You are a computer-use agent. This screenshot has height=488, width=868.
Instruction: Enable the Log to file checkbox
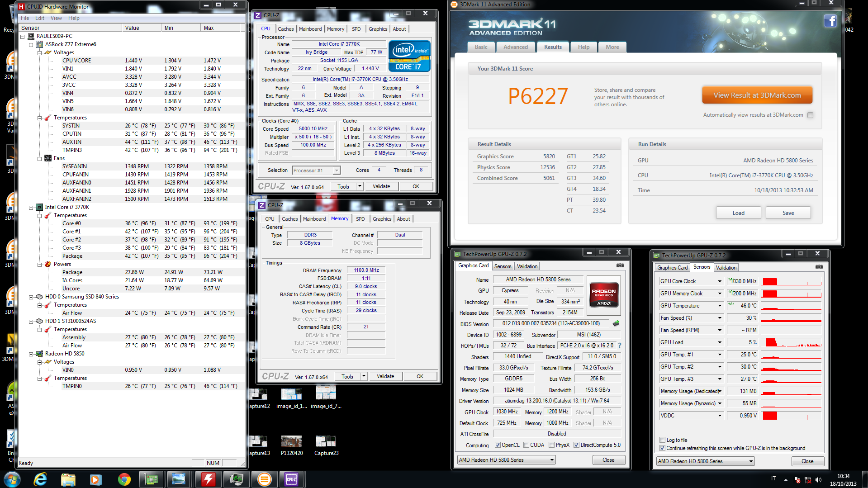tap(662, 440)
